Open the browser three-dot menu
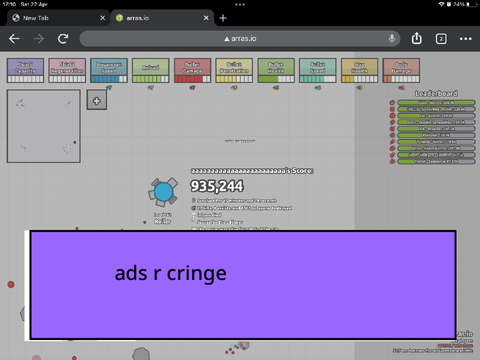480x360 pixels. 465,39
